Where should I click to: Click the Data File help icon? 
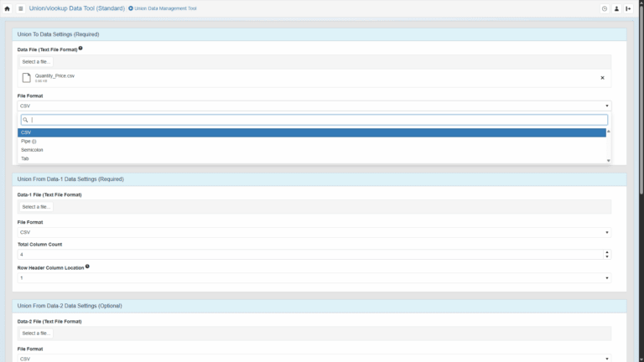[80, 49]
